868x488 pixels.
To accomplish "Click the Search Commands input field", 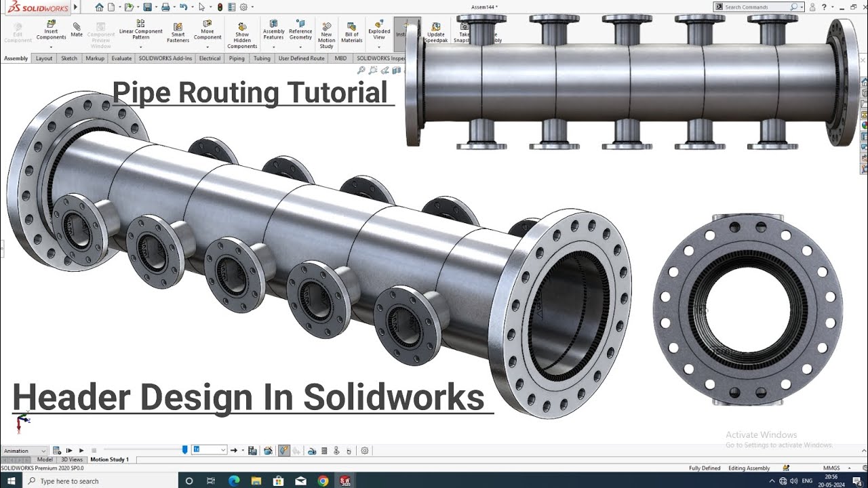I will coord(759,7).
